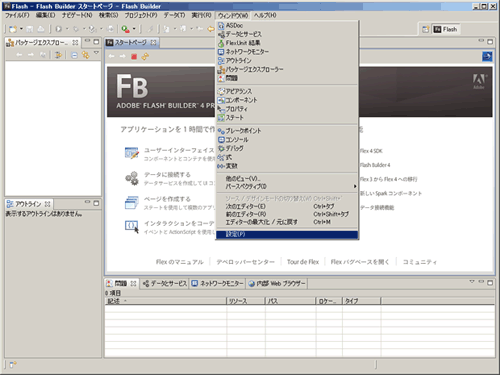Sort by the 記述 column header
This screenshot has width=500, height=375.
(x=166, y=301)
